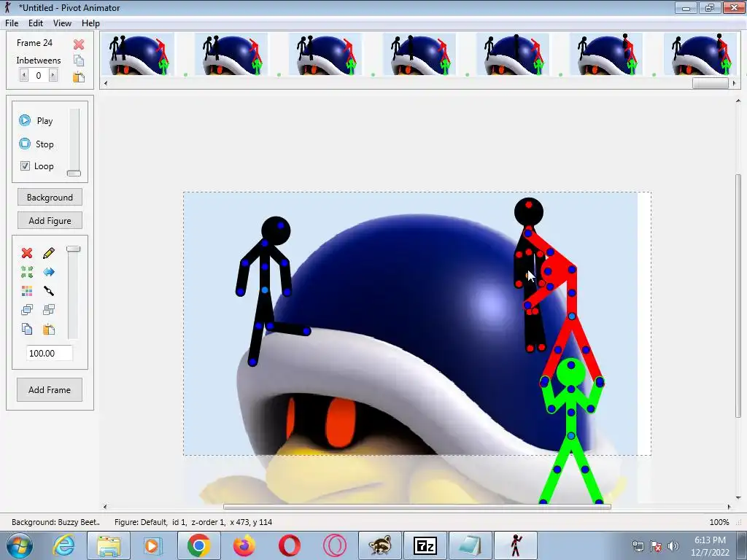Open Google Chrome from the taskbar
This screenshot has height=560, width=747.
pos(199,545)
